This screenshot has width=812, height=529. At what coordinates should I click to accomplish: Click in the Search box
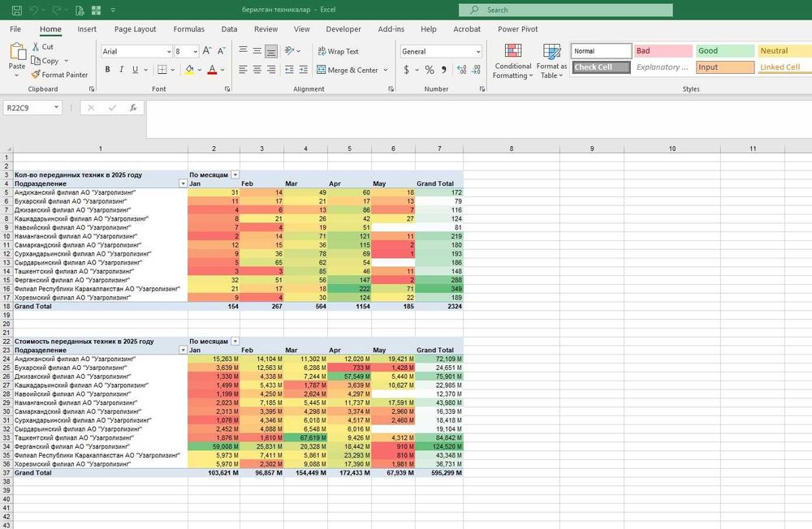(565, 10)
